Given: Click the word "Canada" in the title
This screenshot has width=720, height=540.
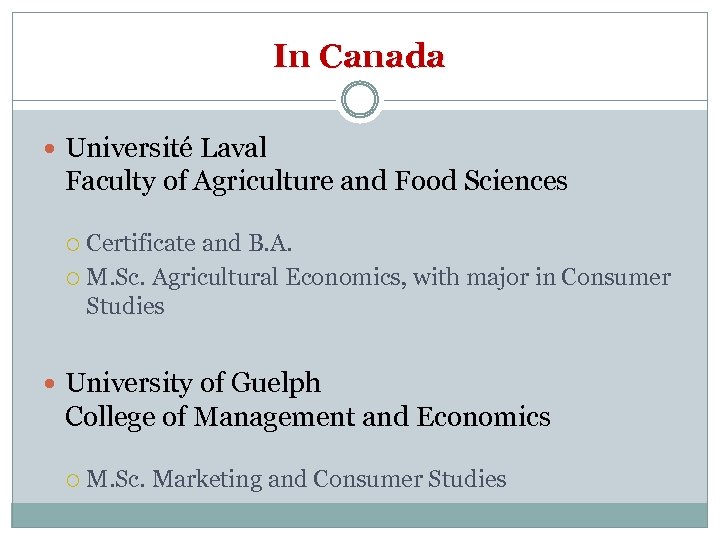Looking at the screenshot, I should (x=382, y=56).
